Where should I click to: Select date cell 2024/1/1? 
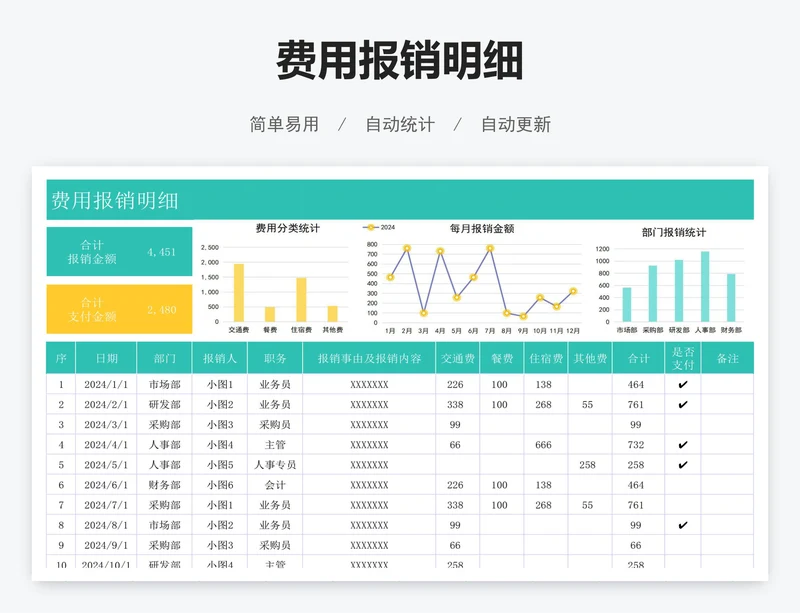106,384
